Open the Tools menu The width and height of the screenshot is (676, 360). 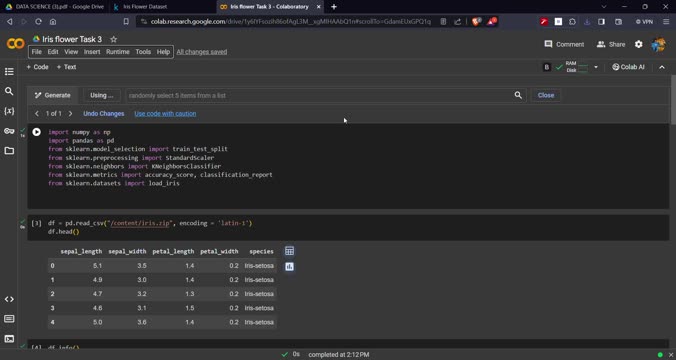coord(143,52)
